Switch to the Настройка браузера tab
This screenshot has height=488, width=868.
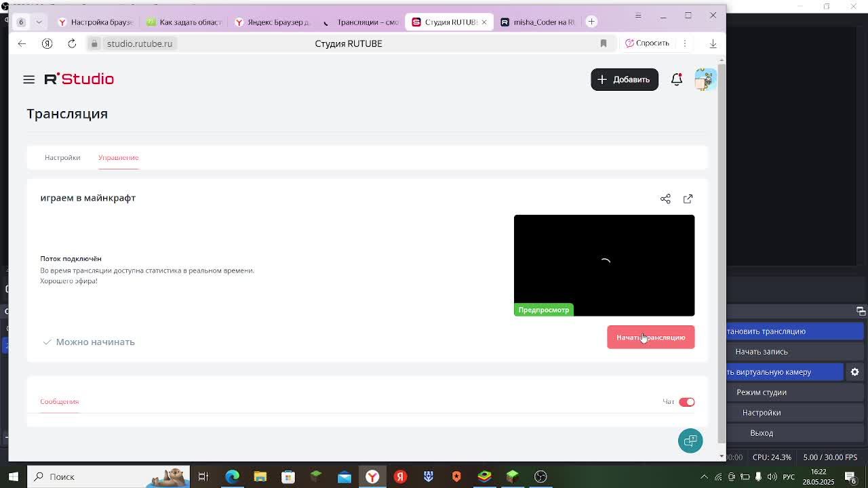[x=96, y=22]
